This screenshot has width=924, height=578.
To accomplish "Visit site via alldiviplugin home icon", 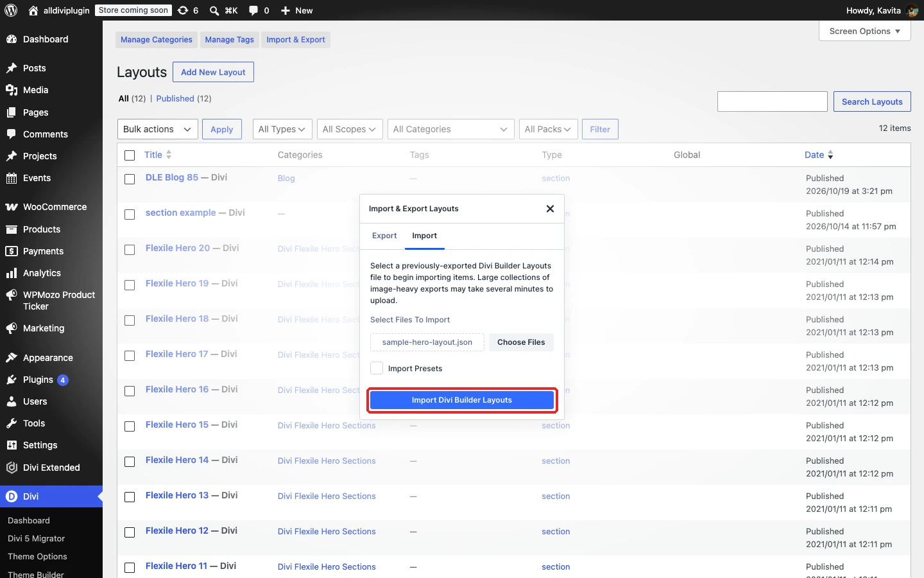I will point(59,10).
